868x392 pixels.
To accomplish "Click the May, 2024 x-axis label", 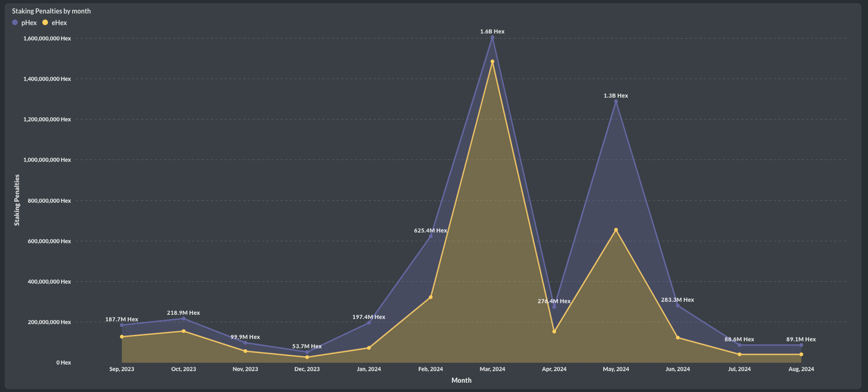I will [616, 369].
